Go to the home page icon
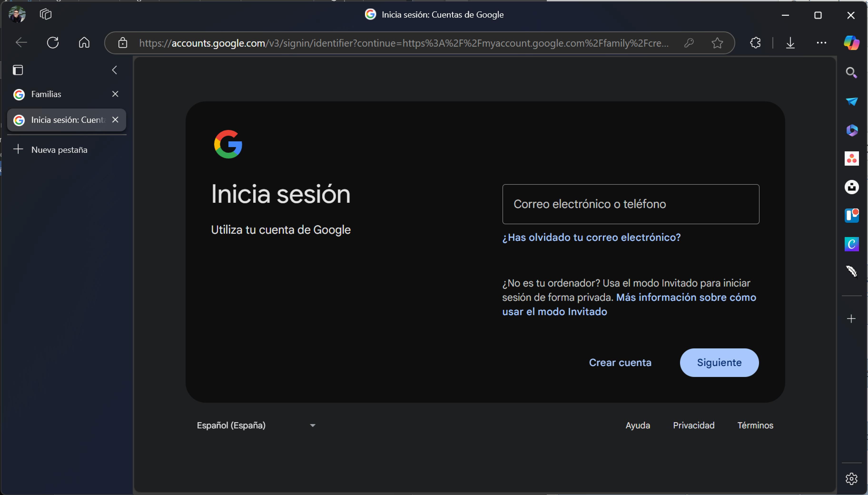 [84, 43]
